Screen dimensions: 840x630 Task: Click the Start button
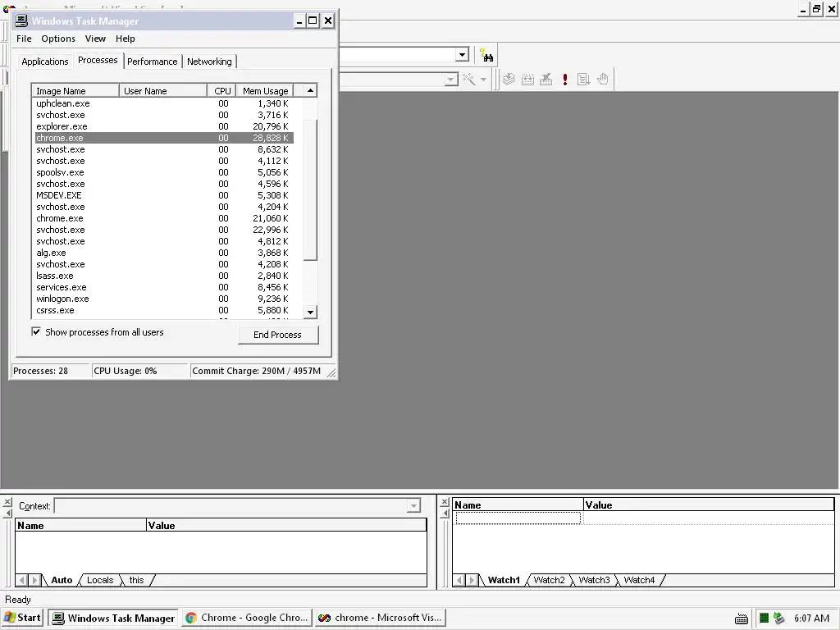click(x=23, y=618)
